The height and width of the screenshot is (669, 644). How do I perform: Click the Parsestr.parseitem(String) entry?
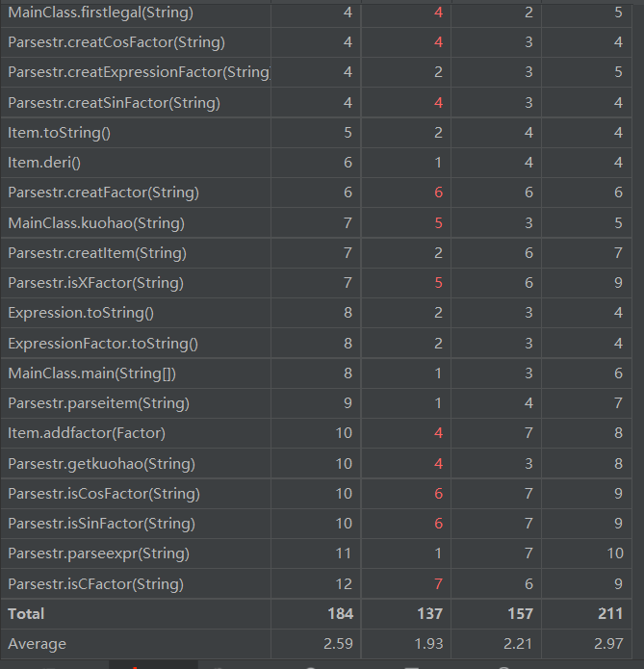[98, 403]
